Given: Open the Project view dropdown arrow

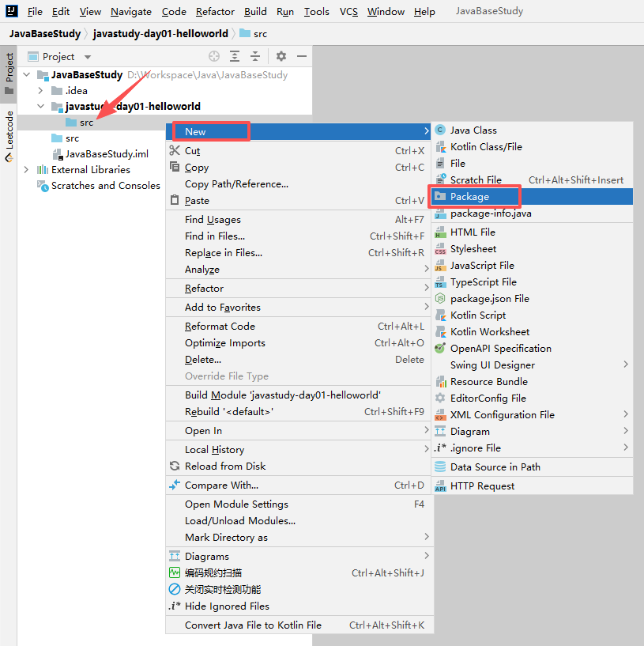Looking at the screenshot, I should point(87,56).
